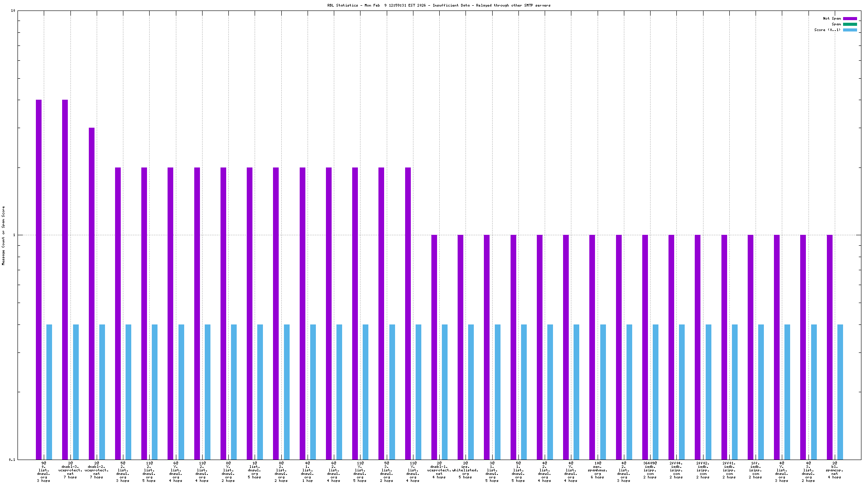Click the green Spam legend swatch

[x=850, y=24]
